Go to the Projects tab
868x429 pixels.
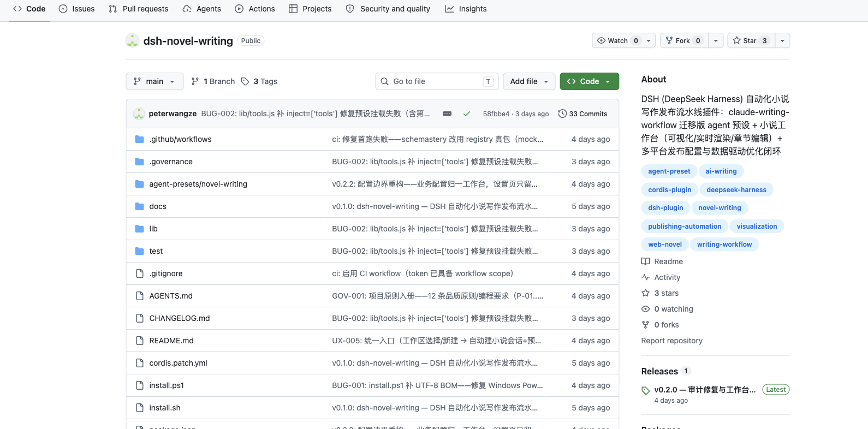[x=310, y=9]
